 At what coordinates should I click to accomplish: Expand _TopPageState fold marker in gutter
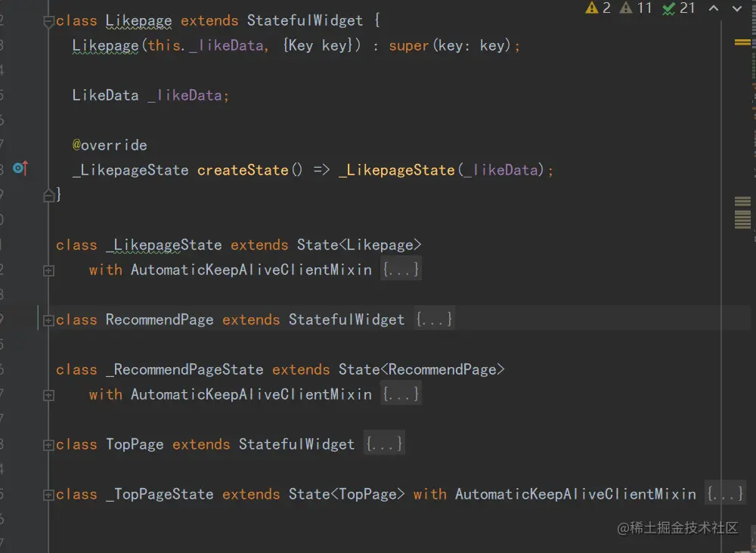[48, 495]
